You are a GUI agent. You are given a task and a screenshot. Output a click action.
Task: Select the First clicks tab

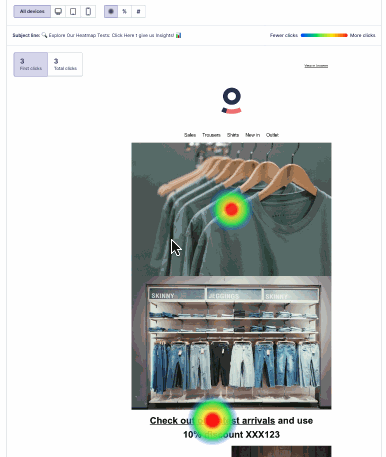[31, 64]
